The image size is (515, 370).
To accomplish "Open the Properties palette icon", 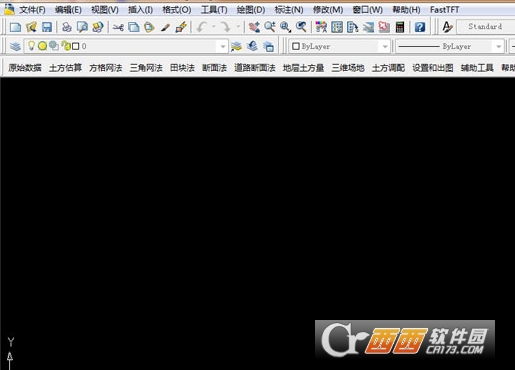I will 321,27.
